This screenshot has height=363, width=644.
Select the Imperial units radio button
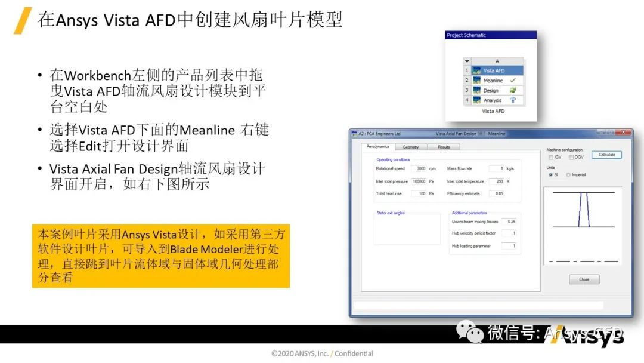(568, 175)
